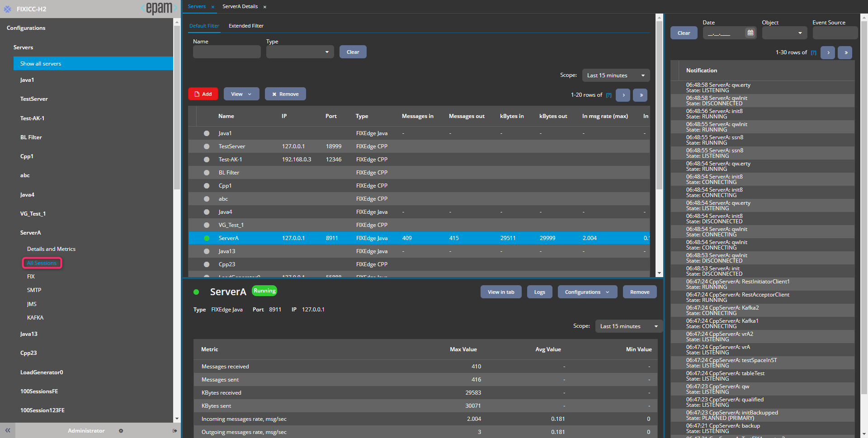Go to next page of notifications
The height and width of the screenshot is (438, 868).
828,52
